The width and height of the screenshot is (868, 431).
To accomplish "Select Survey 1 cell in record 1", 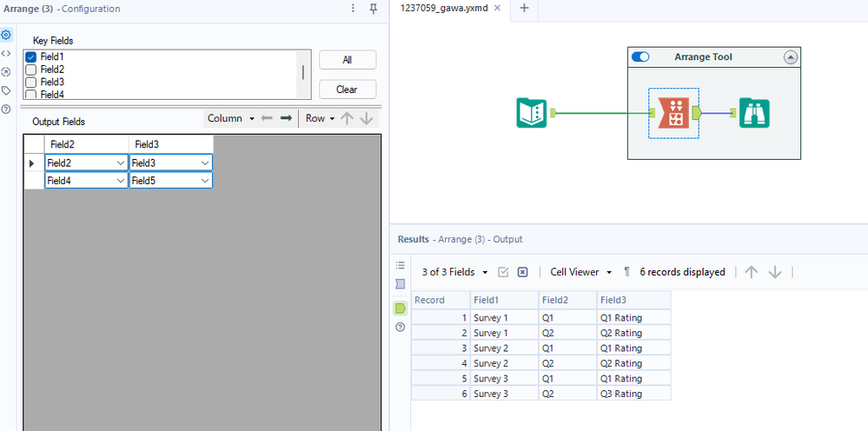I will (x=504, y=317).
